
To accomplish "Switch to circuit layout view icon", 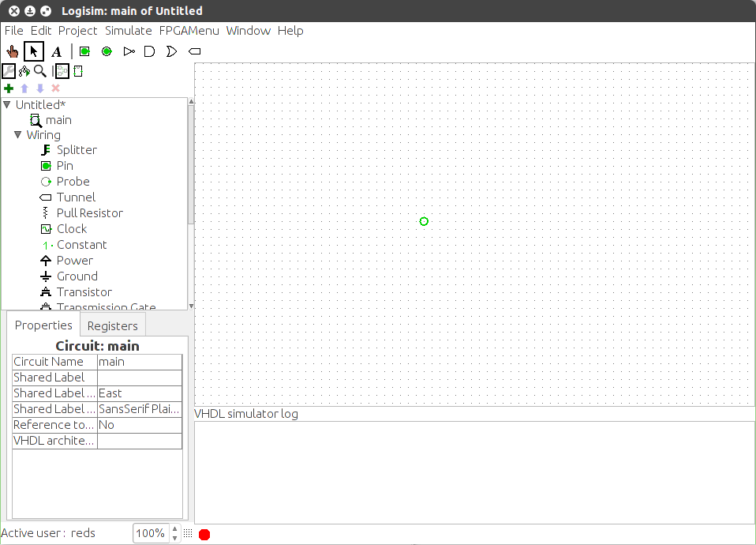I will tap(62, 71).
